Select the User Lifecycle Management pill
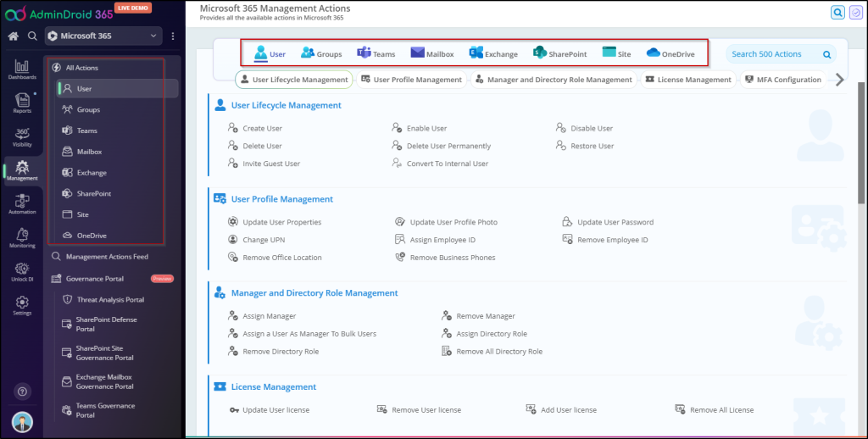The width and height of the screenshot is (868, 439). (294, 80)
